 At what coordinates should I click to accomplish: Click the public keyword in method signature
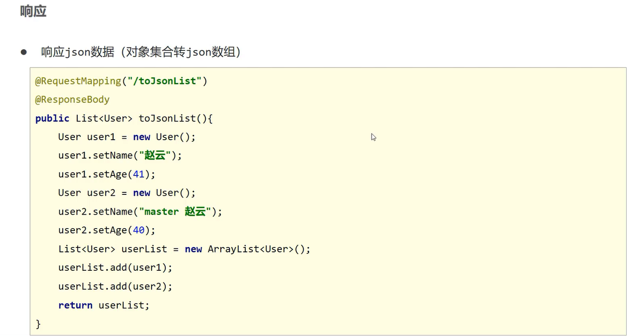[x=52, y=118]
